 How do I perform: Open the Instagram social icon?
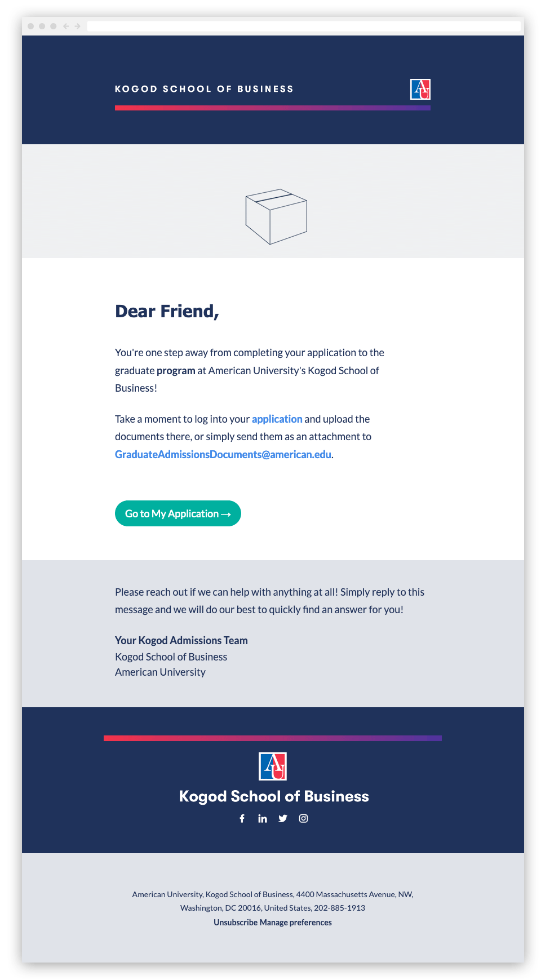pyautogui.click(x=303, y=818)
